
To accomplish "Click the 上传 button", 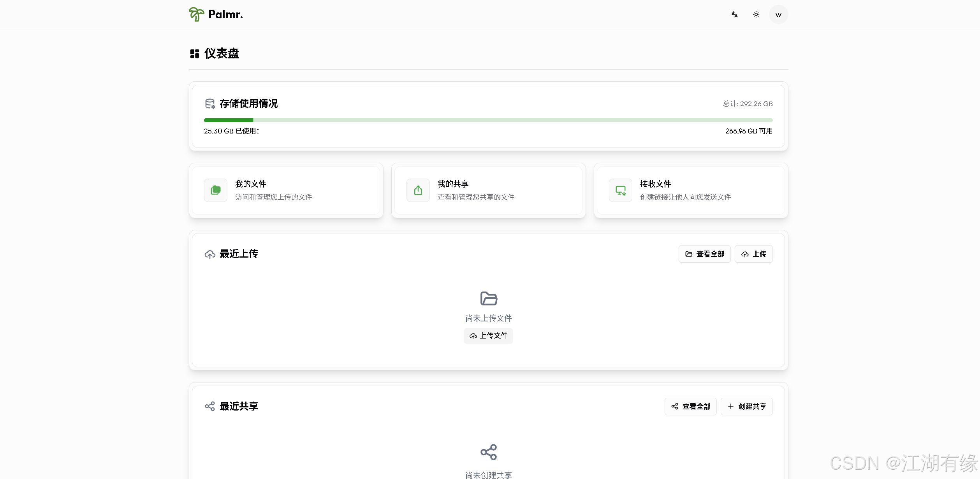I will (753, 254).
